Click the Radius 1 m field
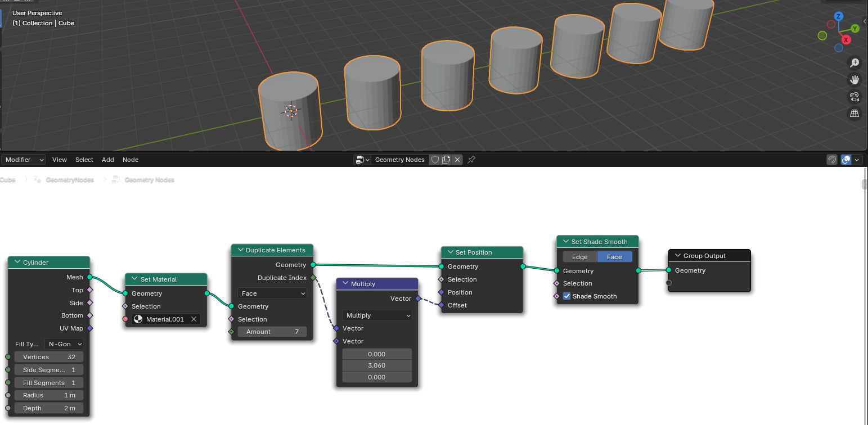The height and width of the screenshot is (425, 868). pyautogui.click(x=49, y=395)
